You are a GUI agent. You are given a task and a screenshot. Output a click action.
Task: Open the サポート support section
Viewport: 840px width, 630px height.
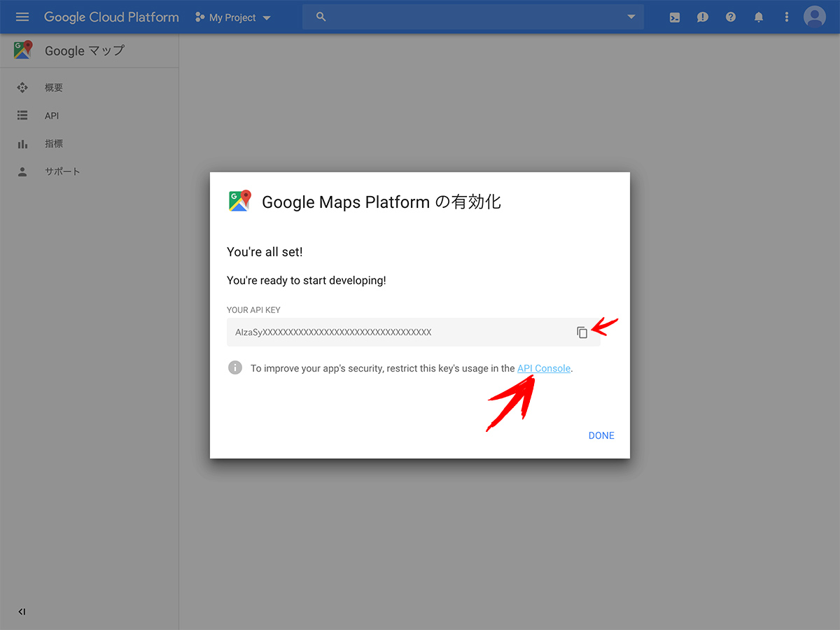pos(63,171)
